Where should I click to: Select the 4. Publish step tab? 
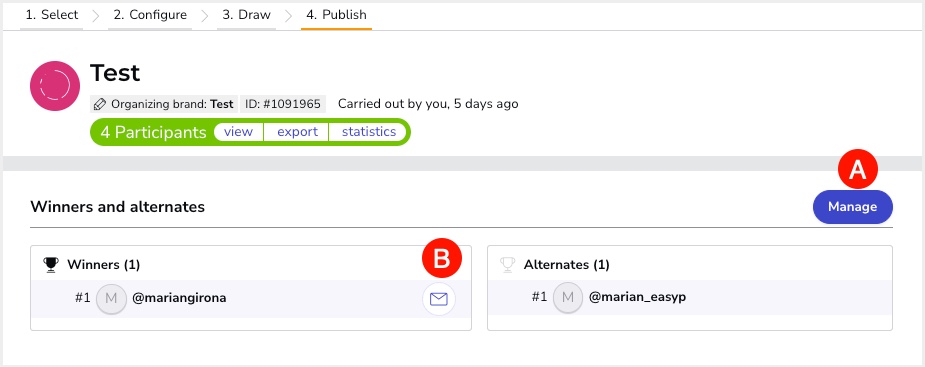336,15
